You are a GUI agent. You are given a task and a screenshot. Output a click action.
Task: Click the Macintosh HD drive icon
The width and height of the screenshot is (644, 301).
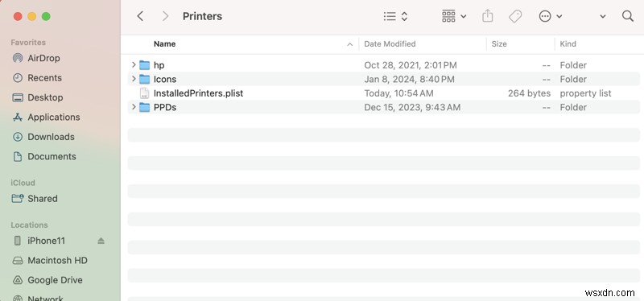18,260
